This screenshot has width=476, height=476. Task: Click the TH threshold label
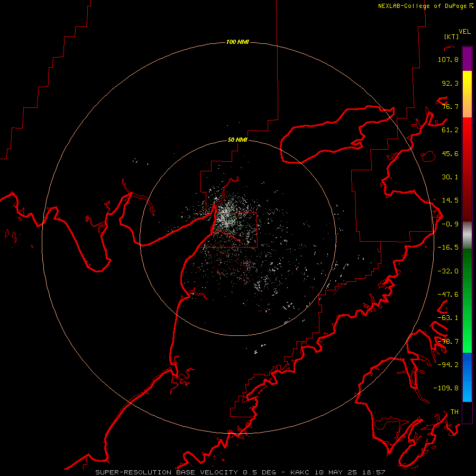(x=454, y=412)
